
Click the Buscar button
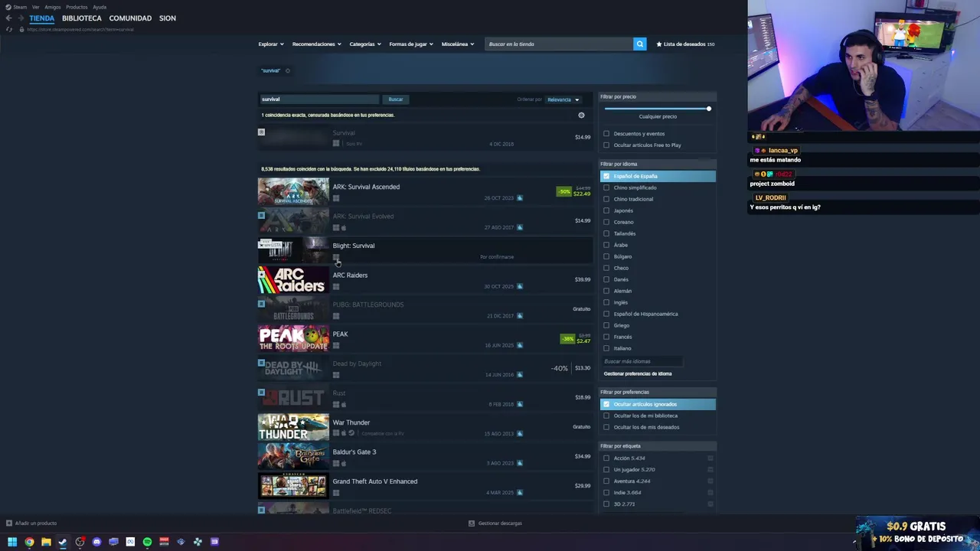[x=395, y=99]
